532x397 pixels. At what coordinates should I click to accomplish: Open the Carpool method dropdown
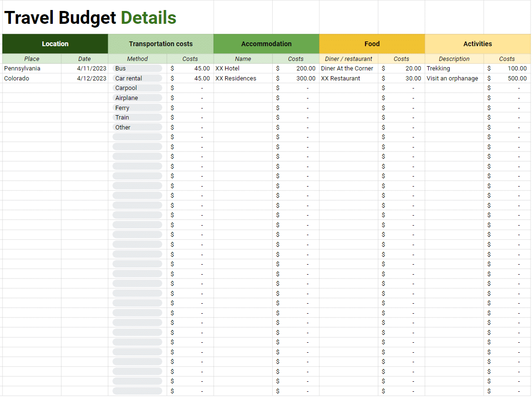point(137,88)
